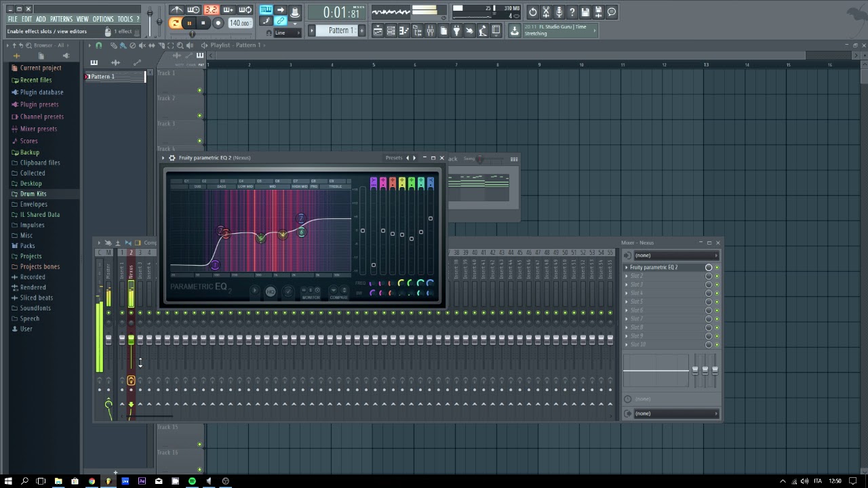The height and width of the screenshot is (488, 868).
Task: Toggle the wait for input button
Action: click(x=193, y=9)
